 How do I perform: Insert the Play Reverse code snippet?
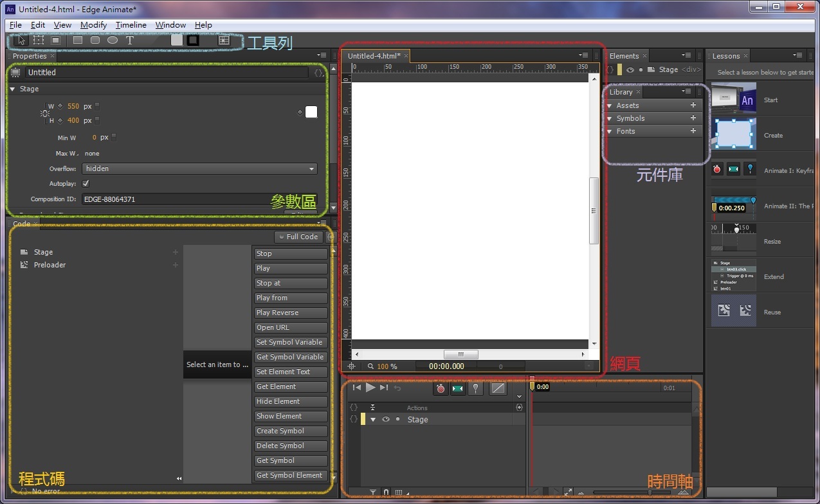291,312
